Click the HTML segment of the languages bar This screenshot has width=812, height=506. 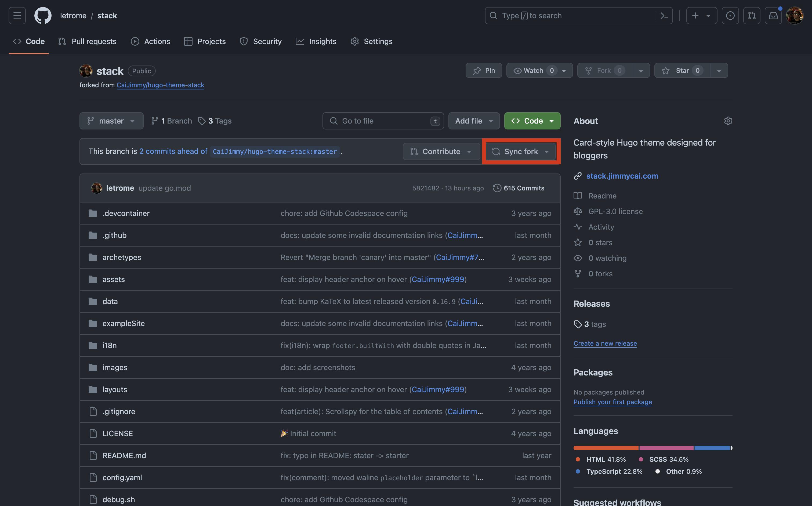pyautogui.click(x=605, y=448)
